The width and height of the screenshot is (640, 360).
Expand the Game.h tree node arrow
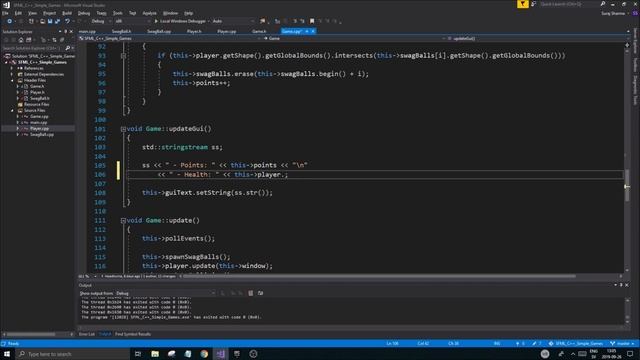(x=18, y=87)
